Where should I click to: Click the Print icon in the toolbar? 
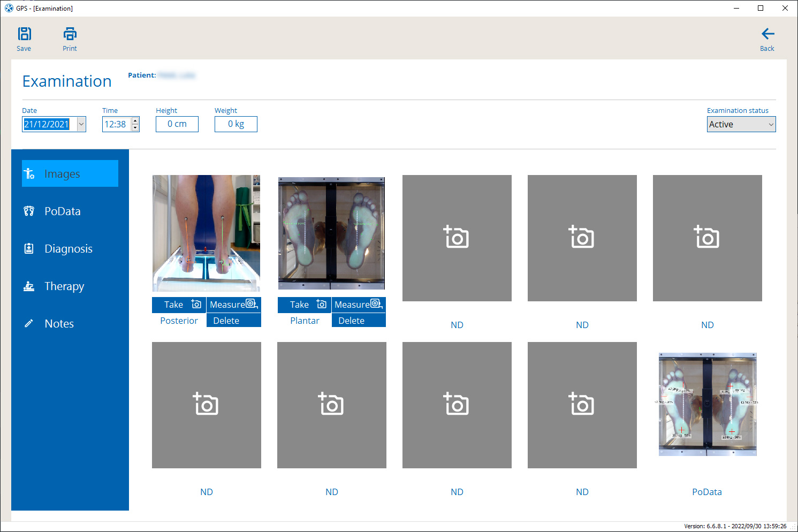pyautogui.click(x=70, y=34)
